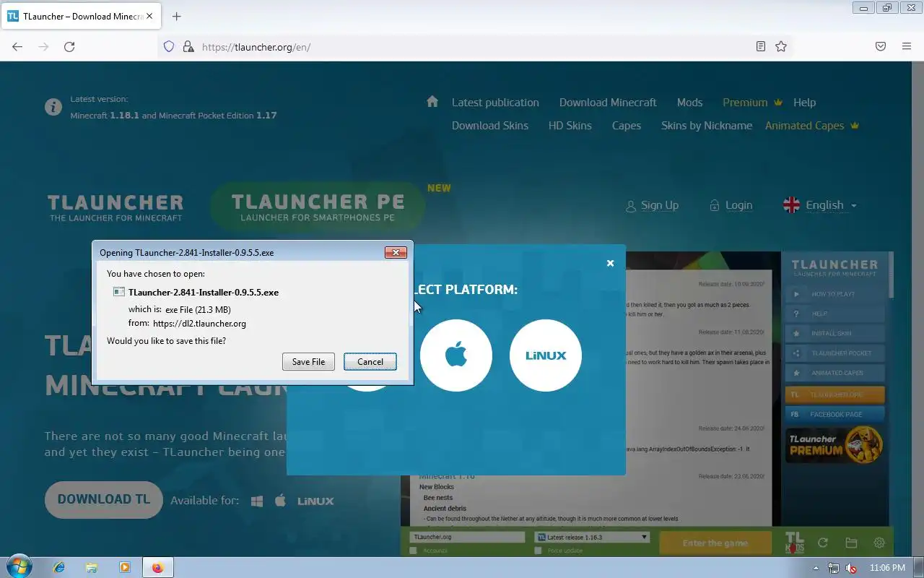
Task: Open a new browser tab
Action: (x=176, y=17)
